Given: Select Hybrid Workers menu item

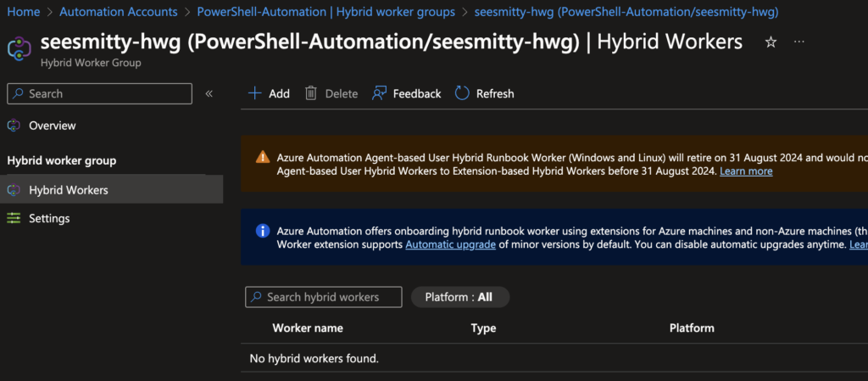Looking at the screenshot, I should (111, 189).
